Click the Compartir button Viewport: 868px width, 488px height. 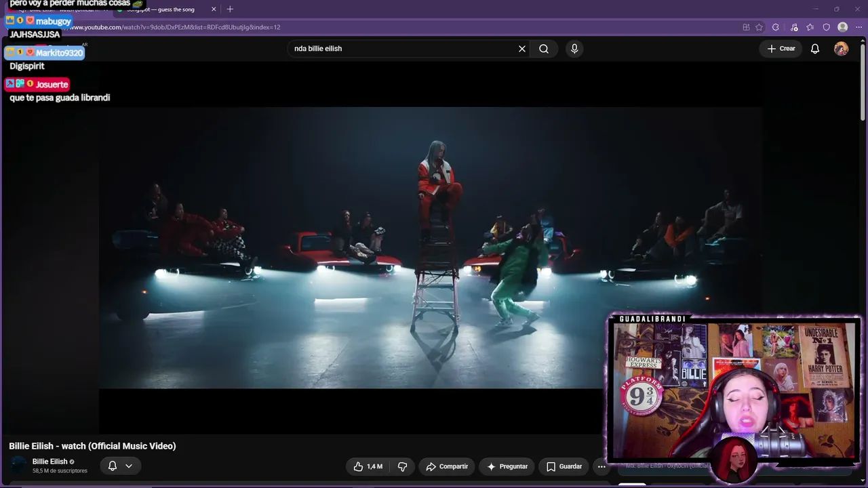447,466
